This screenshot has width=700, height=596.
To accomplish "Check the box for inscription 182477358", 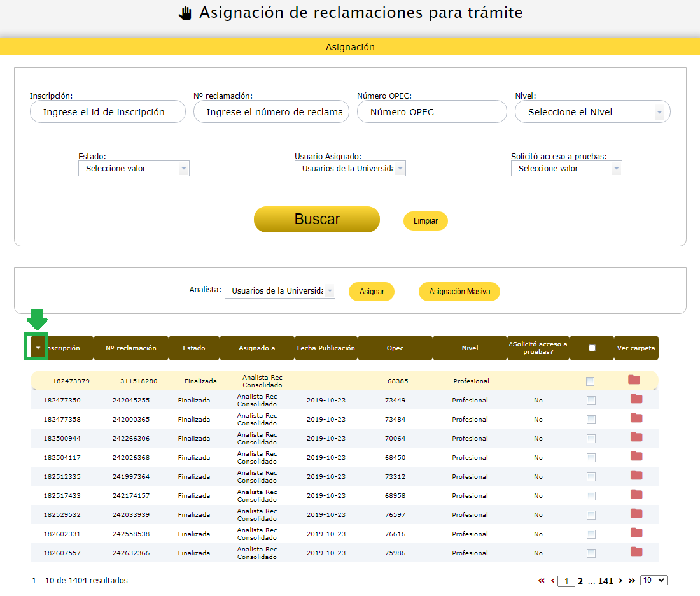I will 591,420.
